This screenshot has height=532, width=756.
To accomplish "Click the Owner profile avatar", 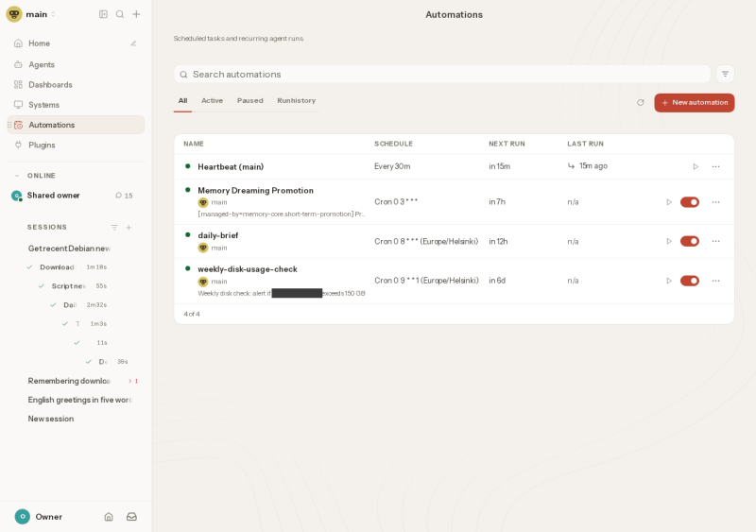I will click(x=22, y=517).
